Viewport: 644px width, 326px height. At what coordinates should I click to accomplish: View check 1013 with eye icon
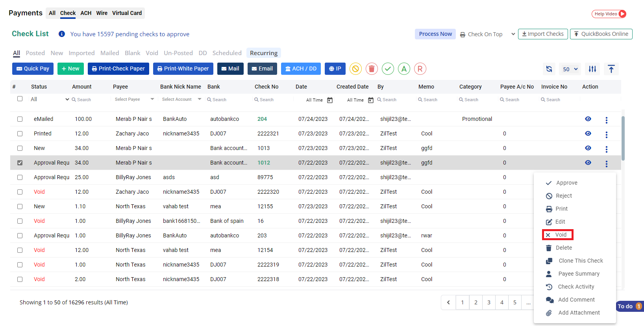(x=588, y=148)
